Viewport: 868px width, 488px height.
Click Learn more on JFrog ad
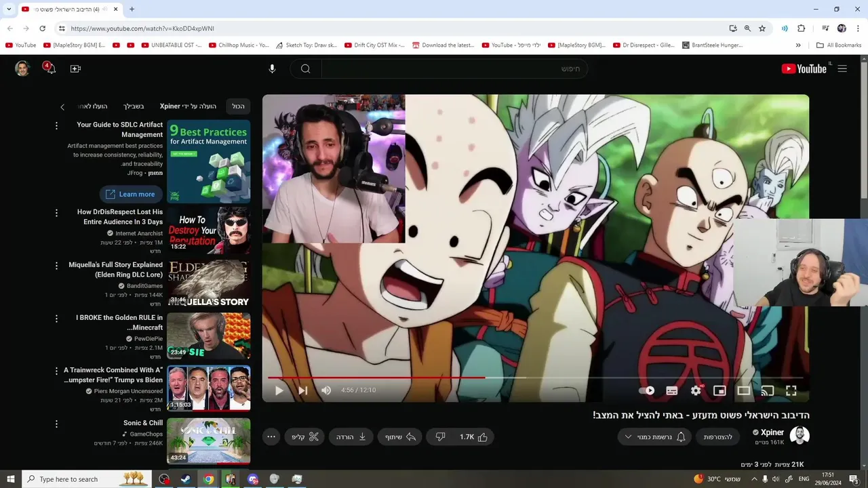click(x=130, y=195)
